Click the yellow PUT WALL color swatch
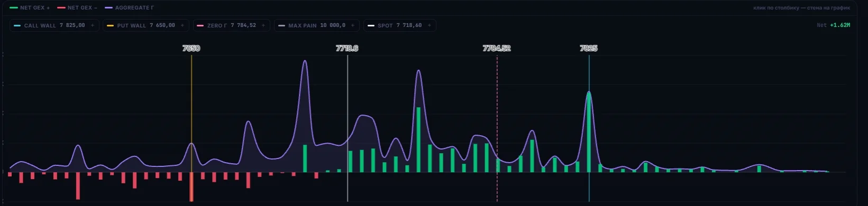The image size is (868, 206). [110, 25]
